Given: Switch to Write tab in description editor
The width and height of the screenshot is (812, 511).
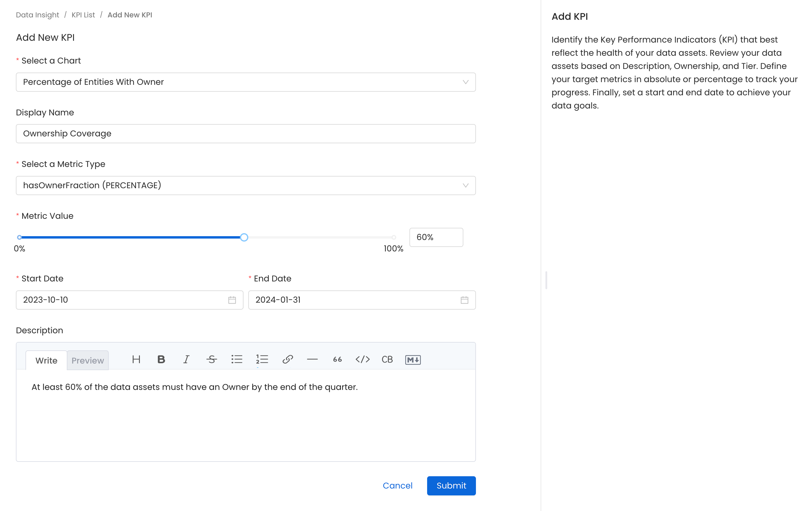Looking at the screenshot, I should pos(46,360).
